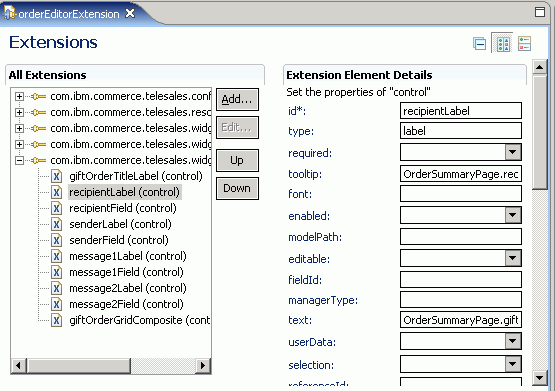Viewport: 555px width, 391px height.
Task: Open the editable dropdown
Action: point(513,258)
